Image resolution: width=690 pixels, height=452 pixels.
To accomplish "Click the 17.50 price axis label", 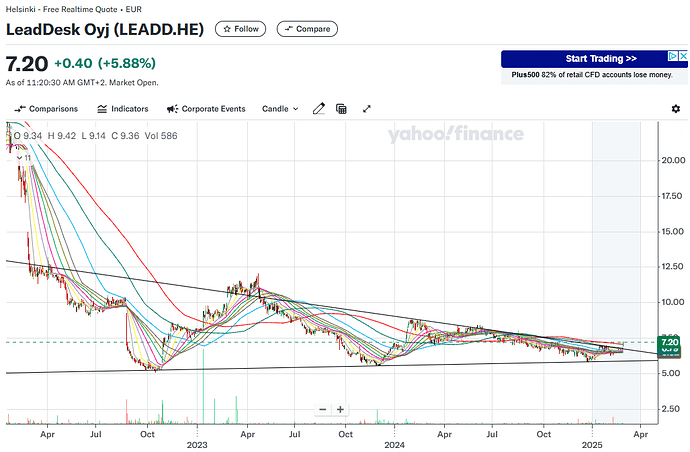I will point(673,196).
